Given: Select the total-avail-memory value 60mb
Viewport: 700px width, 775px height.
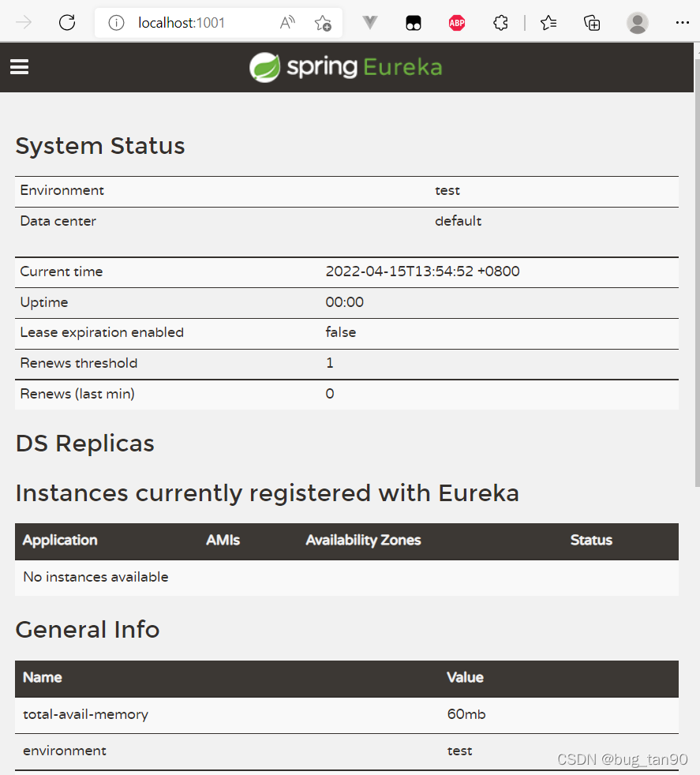Looking at the screenshot, I should tap(466, 714).
